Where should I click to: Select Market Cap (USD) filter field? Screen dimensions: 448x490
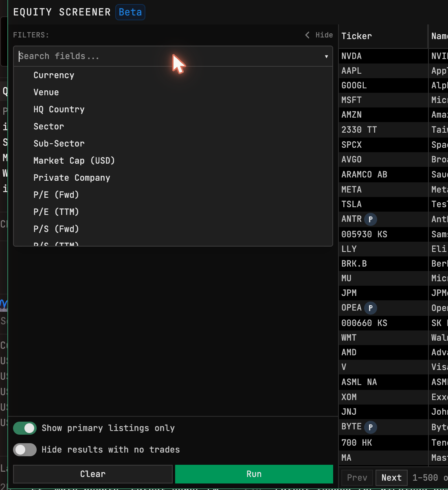[x=173, y=161]
